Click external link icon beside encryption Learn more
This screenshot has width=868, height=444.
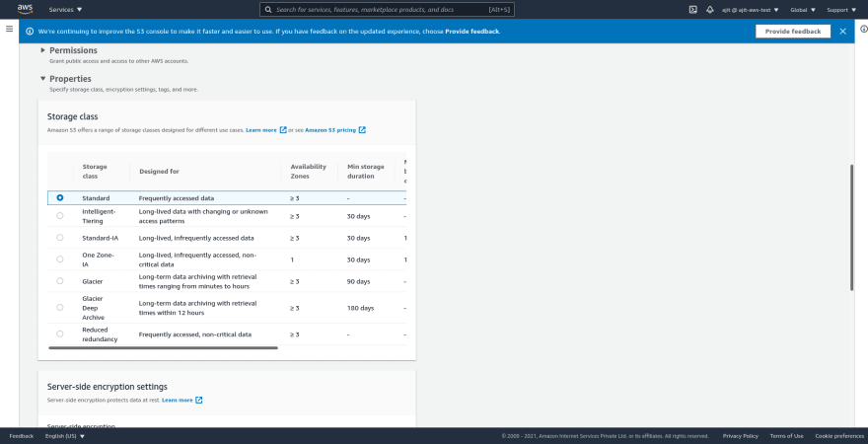(x=199, y=400)
